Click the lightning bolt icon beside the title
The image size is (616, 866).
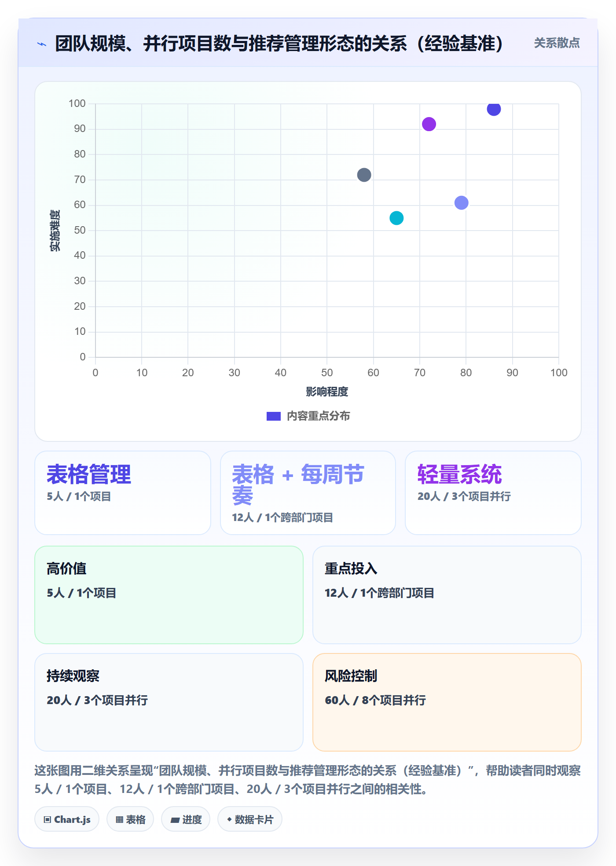(42, 44)
